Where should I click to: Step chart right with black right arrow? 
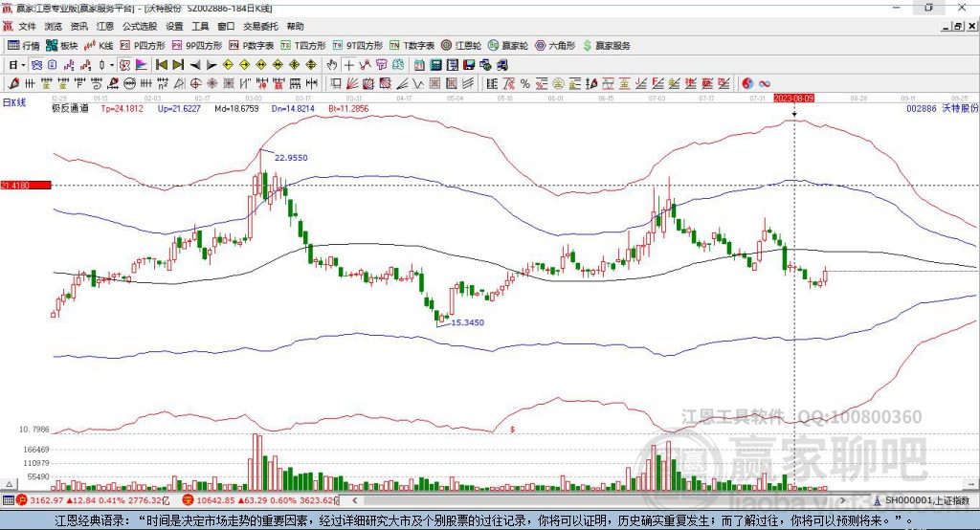[x=212, y=65]
